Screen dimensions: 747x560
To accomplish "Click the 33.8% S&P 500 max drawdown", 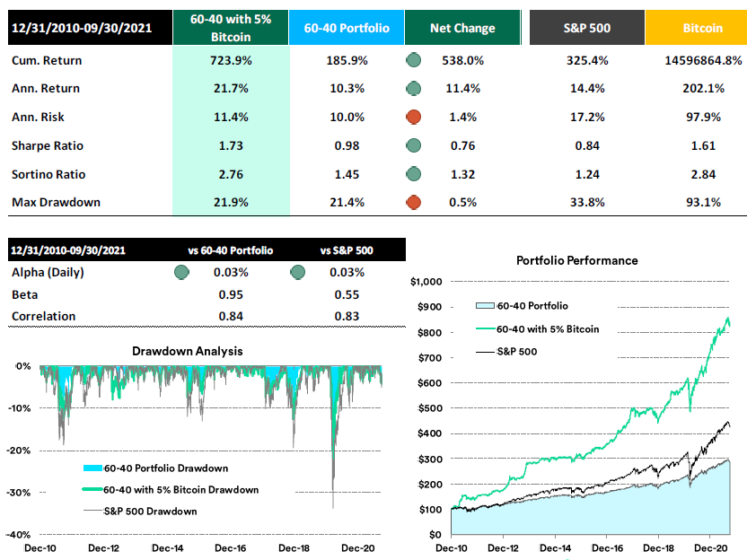I will pyautogui.click(x=587, y=203).
